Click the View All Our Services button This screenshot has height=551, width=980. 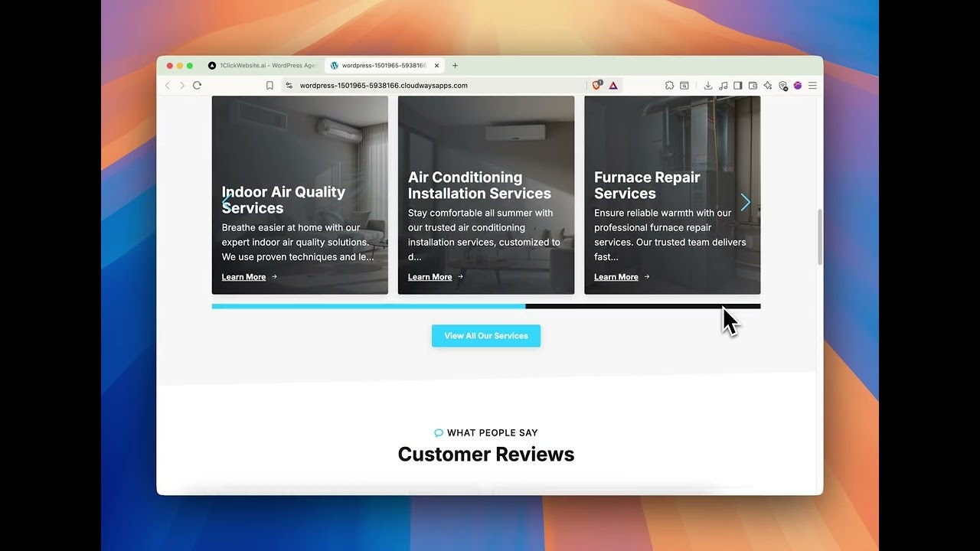(485, 335)
